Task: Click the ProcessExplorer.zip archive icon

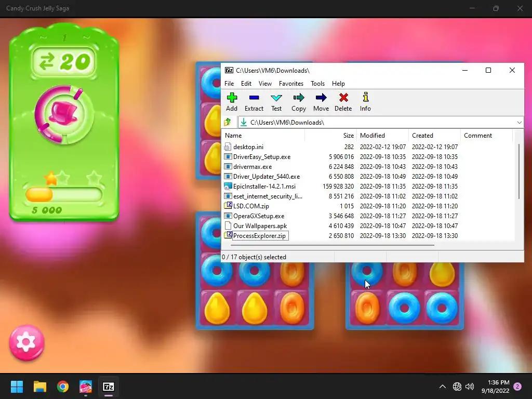Action: (228, 235)
